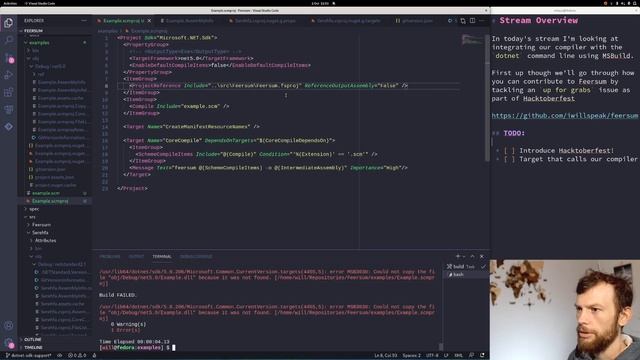Maximize the terminal panel with the chevron
Image resolution: width=640 pixels, height=360 pixels.
point(473,256)
